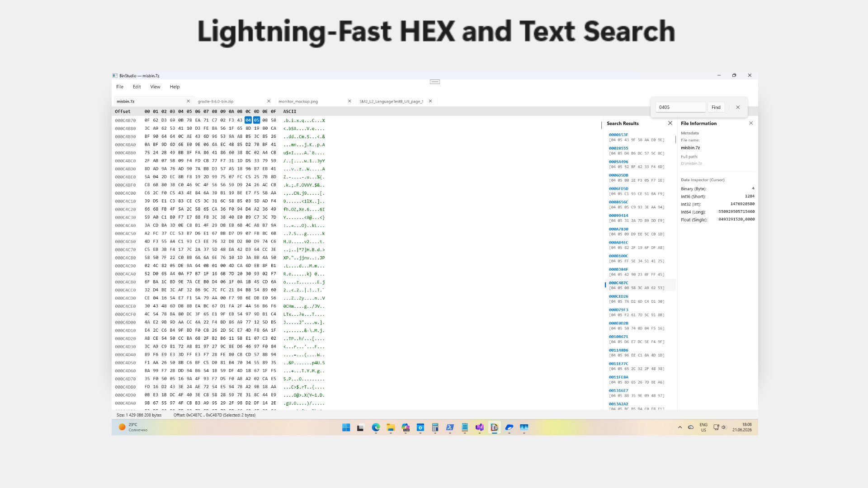Click the Search Results scrollbar thumb
868x488 pixels.
click(675, 140)
